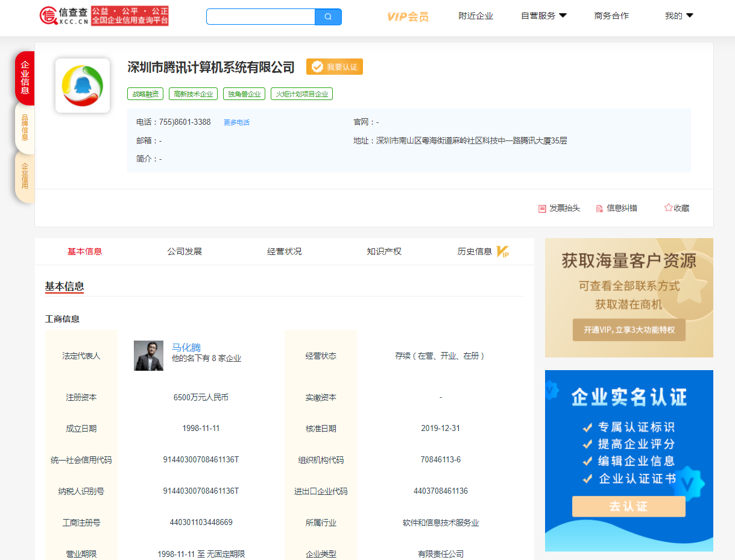Click the status 存续（在营、开业、在册）
735x560 pixels.
pos(441,356)
